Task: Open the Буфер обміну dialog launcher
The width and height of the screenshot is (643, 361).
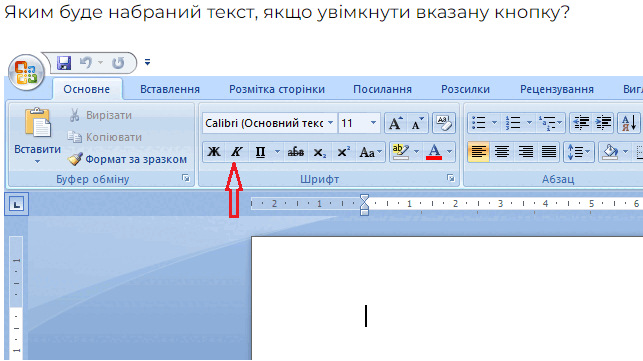Action: [186, 178]
